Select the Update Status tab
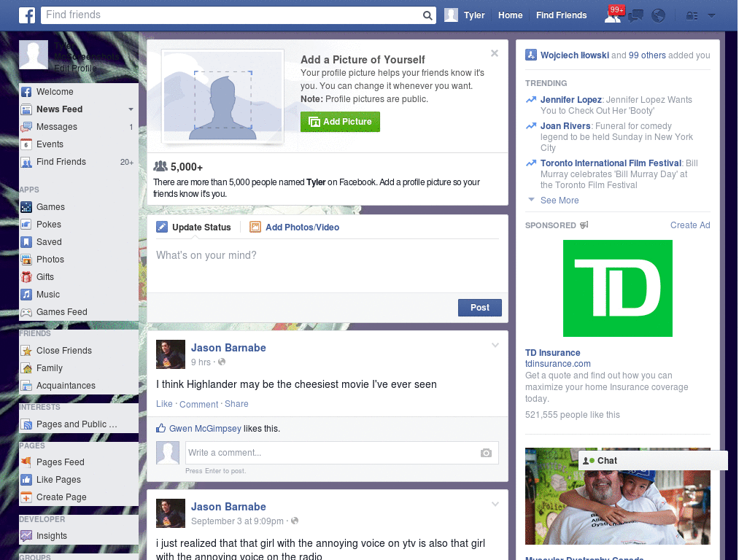The height and width of the screenshot is (560, 747). (x=194, y=227)
